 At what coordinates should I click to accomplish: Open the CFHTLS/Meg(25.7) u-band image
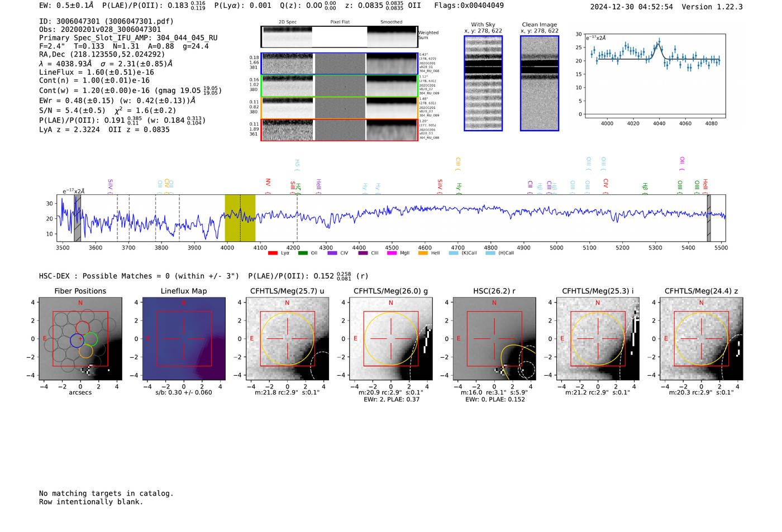[x=288, y=339]
